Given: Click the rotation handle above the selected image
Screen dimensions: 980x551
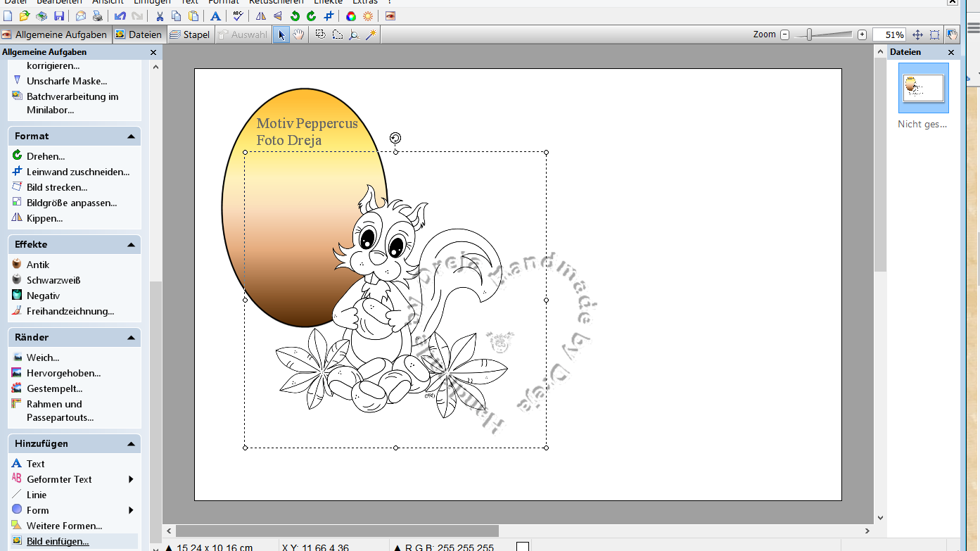Looking at the screenshot, I should 395,138.
